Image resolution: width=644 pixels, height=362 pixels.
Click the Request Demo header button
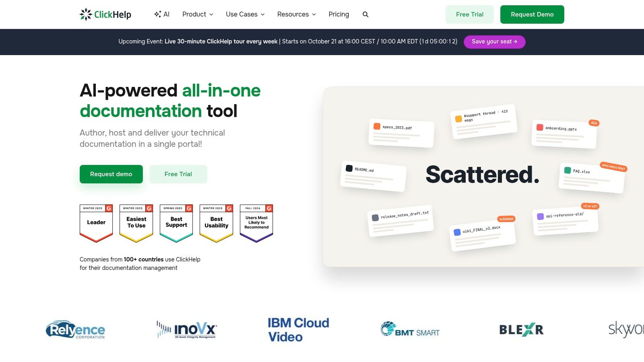pyautogui.click(x=532, y=14)
